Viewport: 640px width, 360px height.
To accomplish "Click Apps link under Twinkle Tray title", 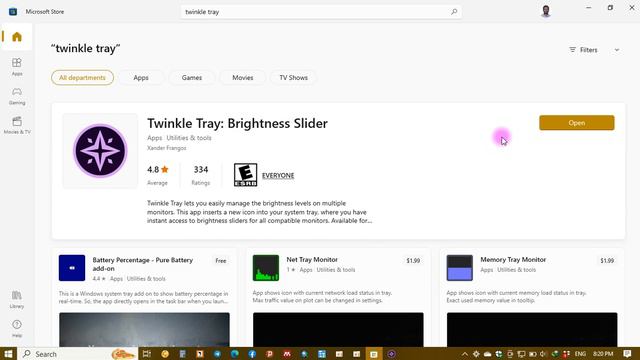I will click(x=154, y=138).
